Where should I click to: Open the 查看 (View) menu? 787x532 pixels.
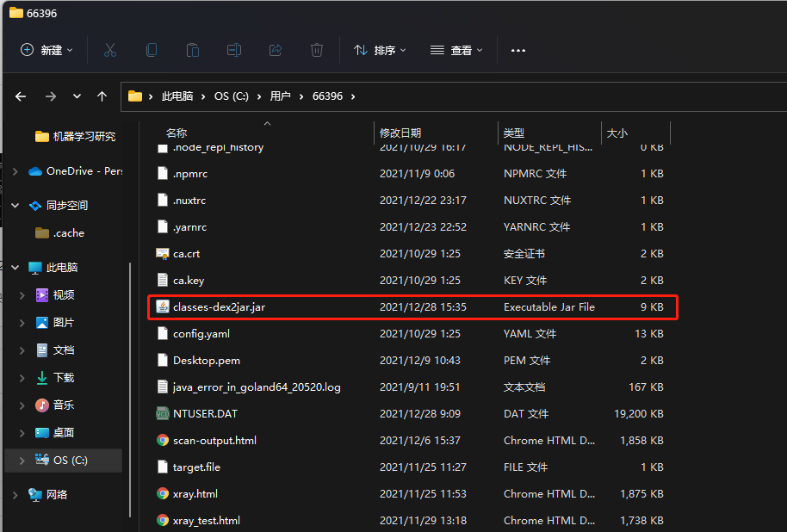tap(456, 50)
